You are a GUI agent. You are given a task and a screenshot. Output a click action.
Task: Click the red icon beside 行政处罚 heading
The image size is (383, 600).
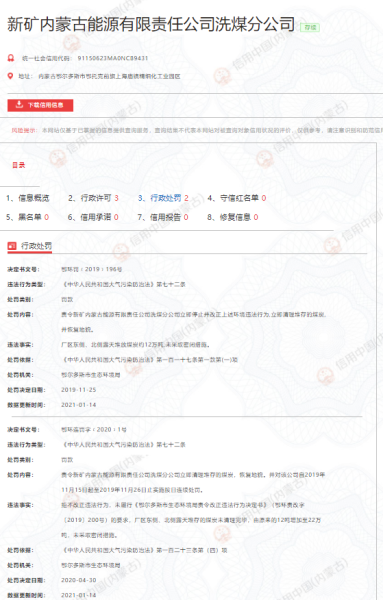tap(12, 246)
